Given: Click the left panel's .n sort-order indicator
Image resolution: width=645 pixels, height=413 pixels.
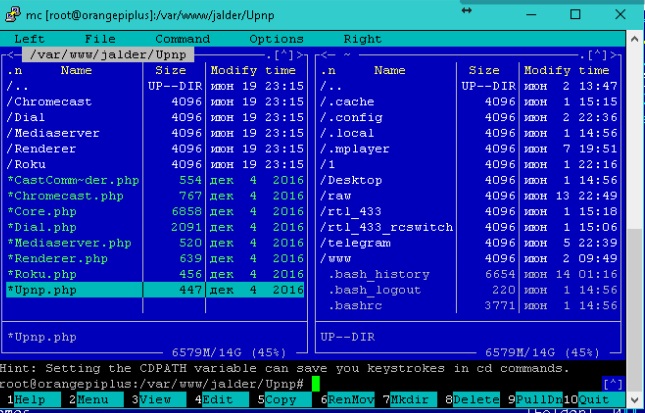Looking at the screenshot, I should (x=15, y=71).
